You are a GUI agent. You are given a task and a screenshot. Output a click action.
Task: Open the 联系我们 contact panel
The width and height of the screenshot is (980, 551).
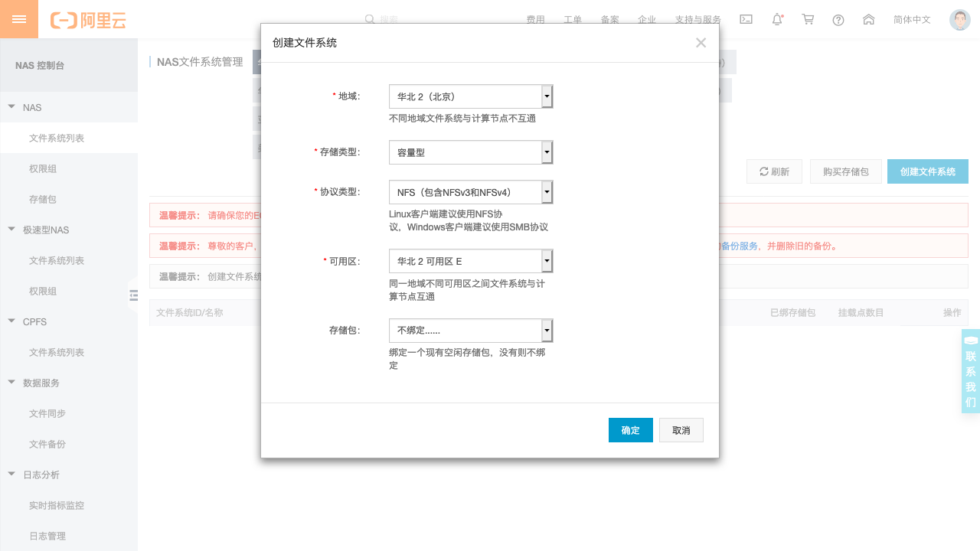[x=970, y=371]
